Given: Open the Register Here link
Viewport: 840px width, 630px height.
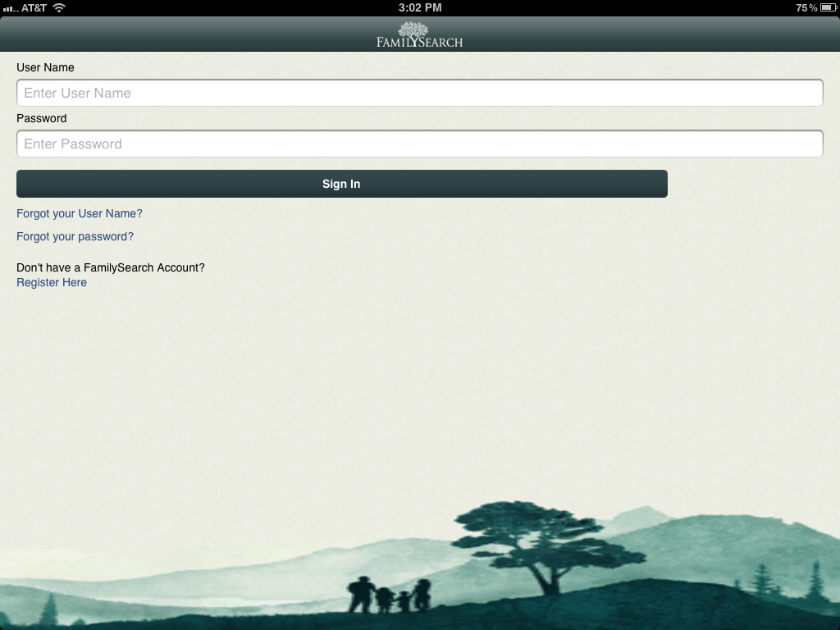Looking at the screenshot, I should pyautogui.click(x=51, y=282).
